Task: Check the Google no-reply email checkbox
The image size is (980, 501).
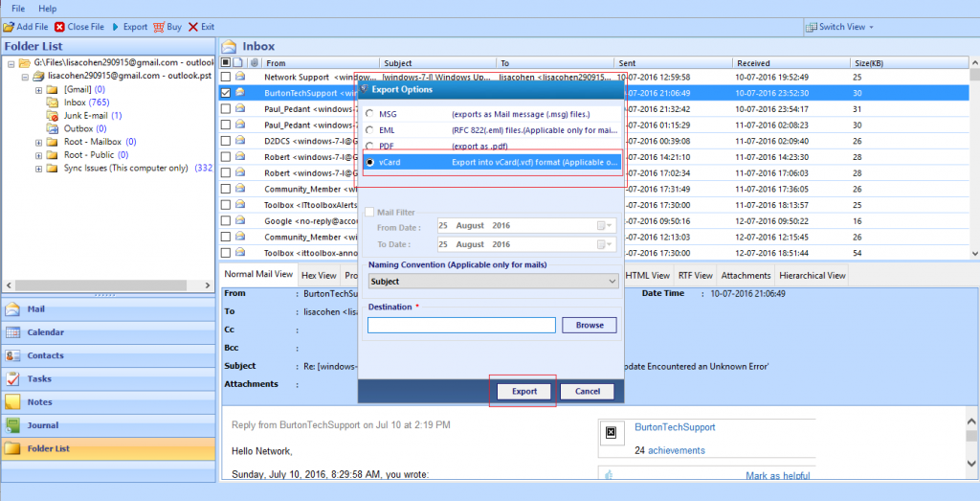Action: 226,220
